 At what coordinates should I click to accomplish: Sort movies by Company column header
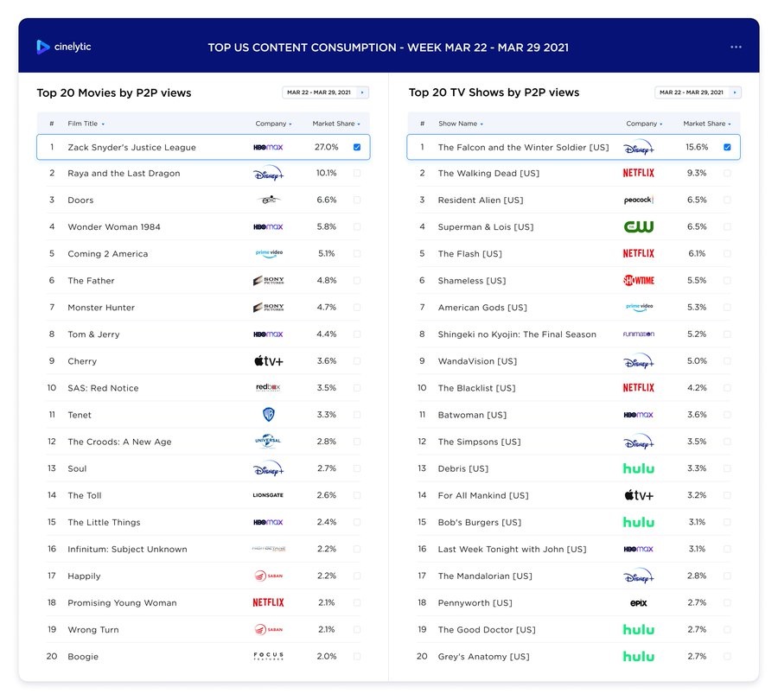pos(273,124)
